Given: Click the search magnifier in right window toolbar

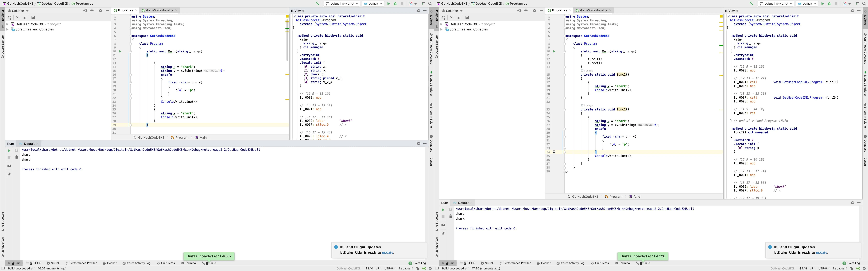Looking at the screenshot, I should [x=864, y=4].
